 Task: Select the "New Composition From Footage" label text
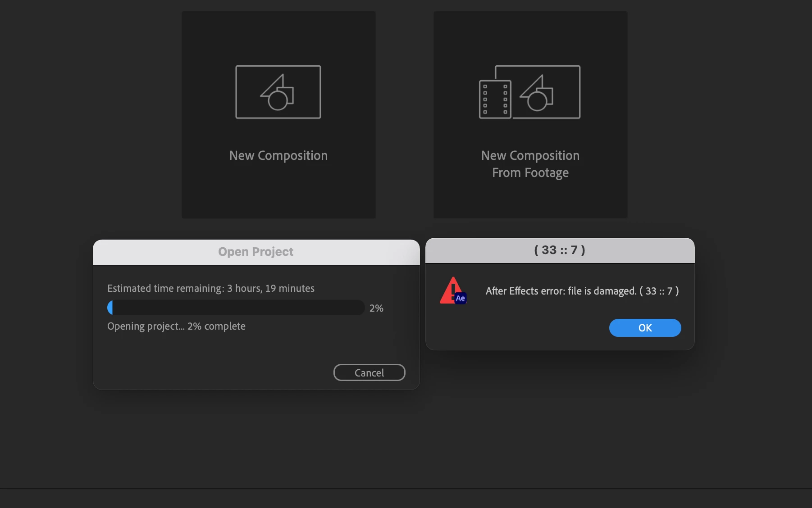click(x=530, y=164)
